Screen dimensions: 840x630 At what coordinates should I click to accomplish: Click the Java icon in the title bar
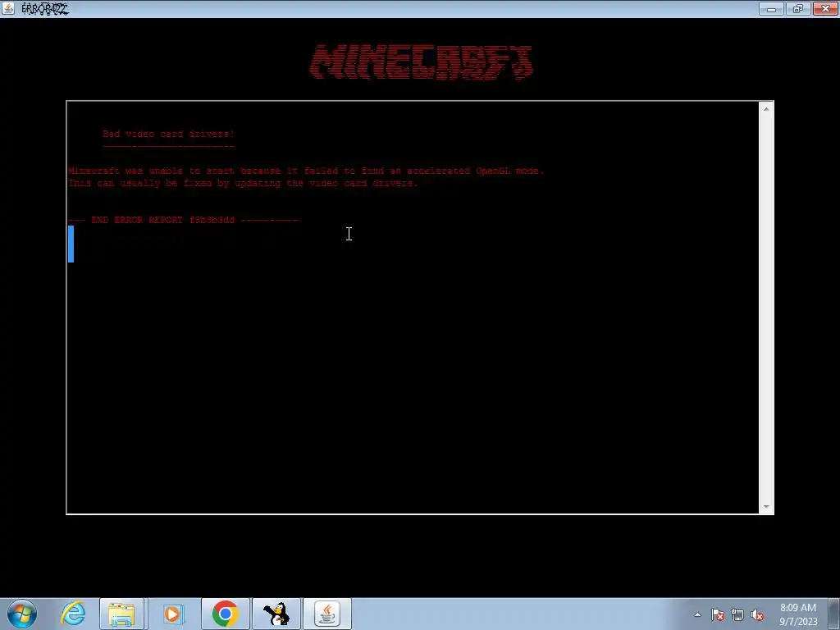[8, 8]
